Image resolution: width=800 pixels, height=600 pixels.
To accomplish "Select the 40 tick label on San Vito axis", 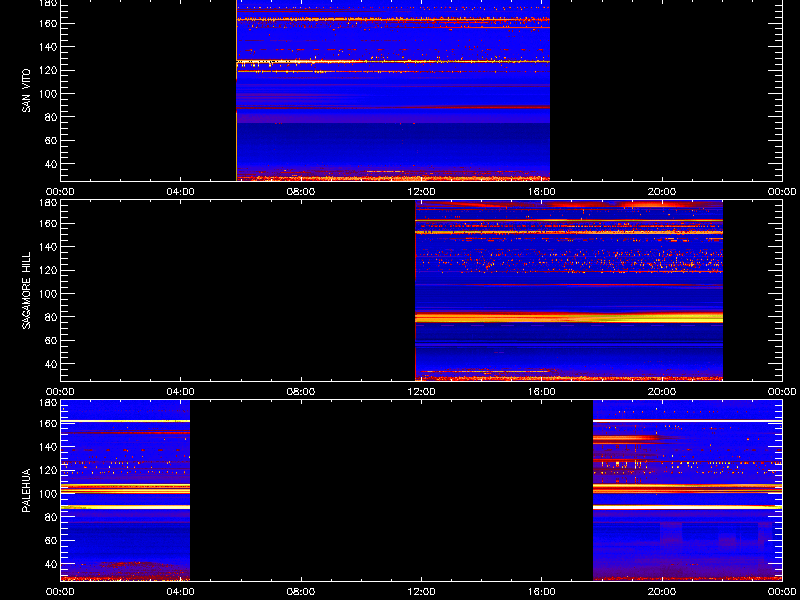I will [x=52, y=164].
